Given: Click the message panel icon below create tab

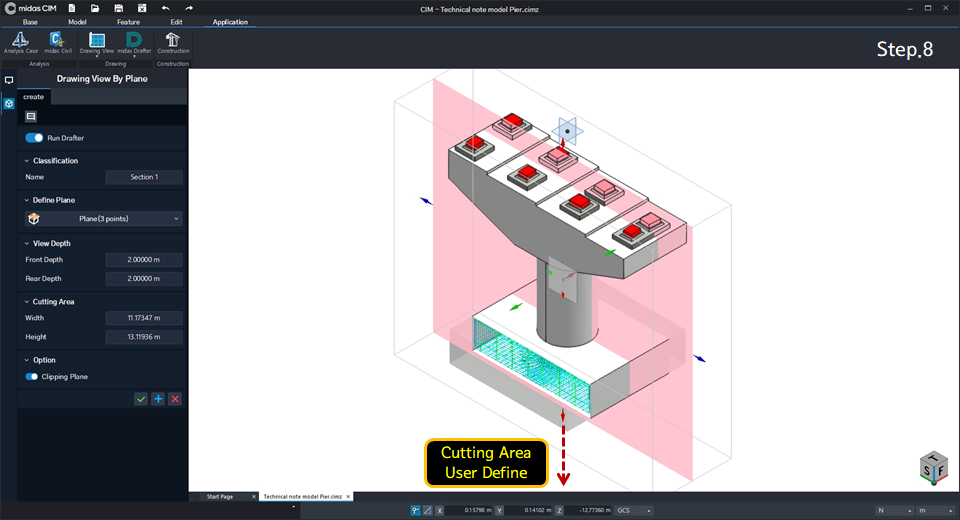Looking at the screenshot, I should click(31, 116).
